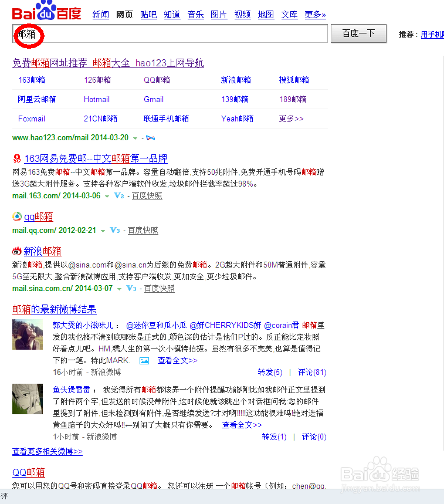The width and height of the screenshot is (444, 504).
Task: Open 阿里云邮箱 quick link
Action: coord(36,99)
